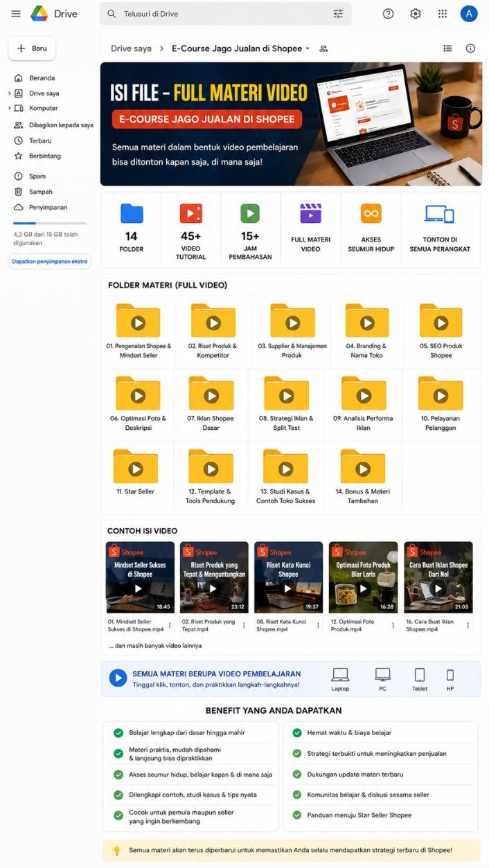Open more options for 16. Cara Buat Iklan video
Screen dimensions: 489x868
(x=468, y=625)
